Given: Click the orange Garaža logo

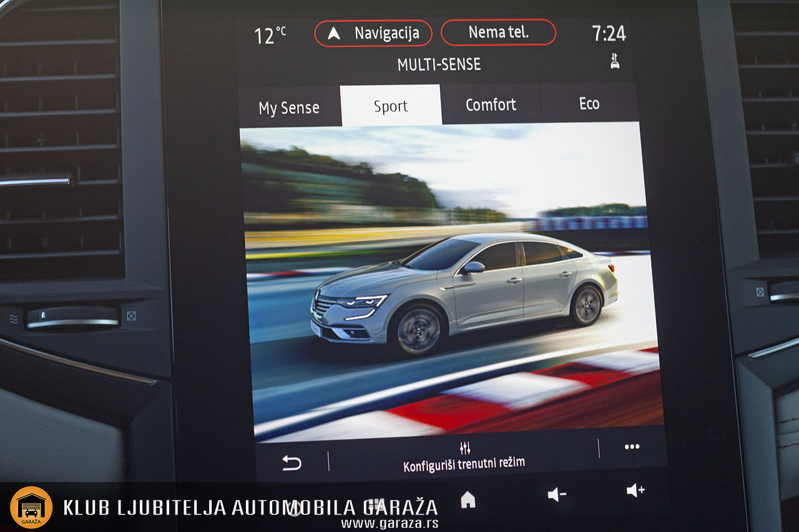Looking at the screenshot, I should tap(31, 508).
